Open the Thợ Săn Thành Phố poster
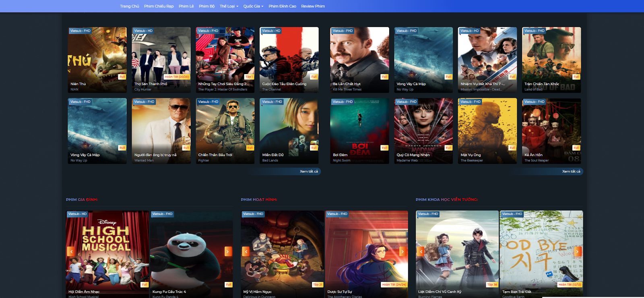The image size is (644, 298). point(161,60)
